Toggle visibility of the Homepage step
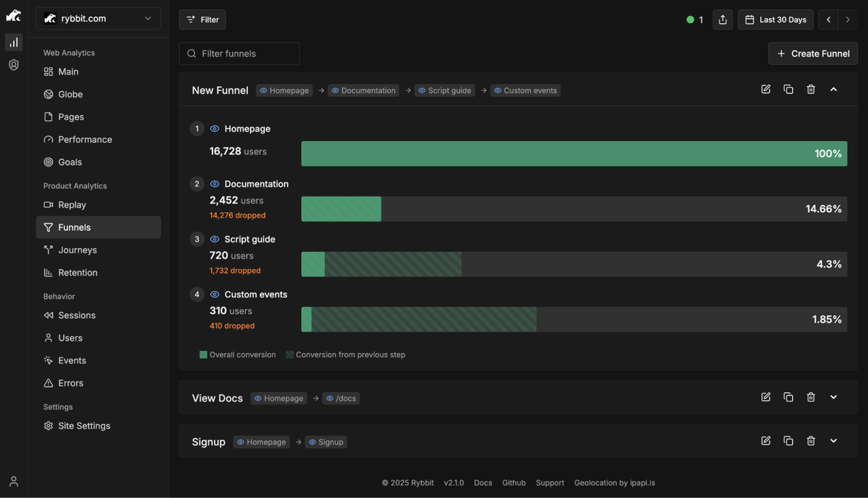The image size is (868, 498). tap(214, 128)
